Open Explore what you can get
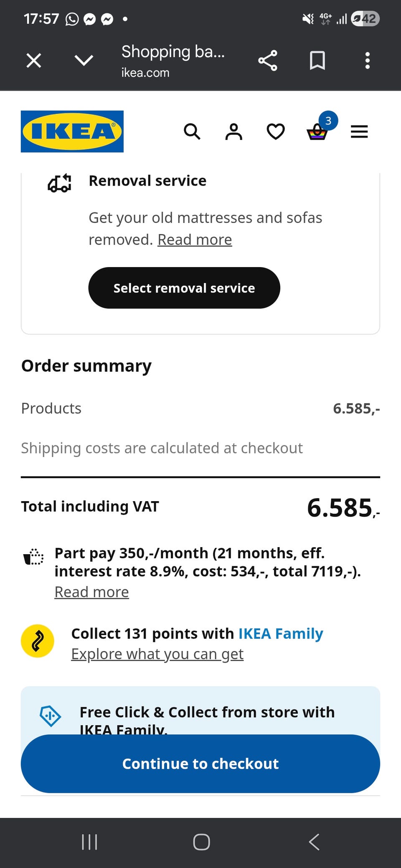The height and width of the screenshot is (868, 401). (157, 654)
